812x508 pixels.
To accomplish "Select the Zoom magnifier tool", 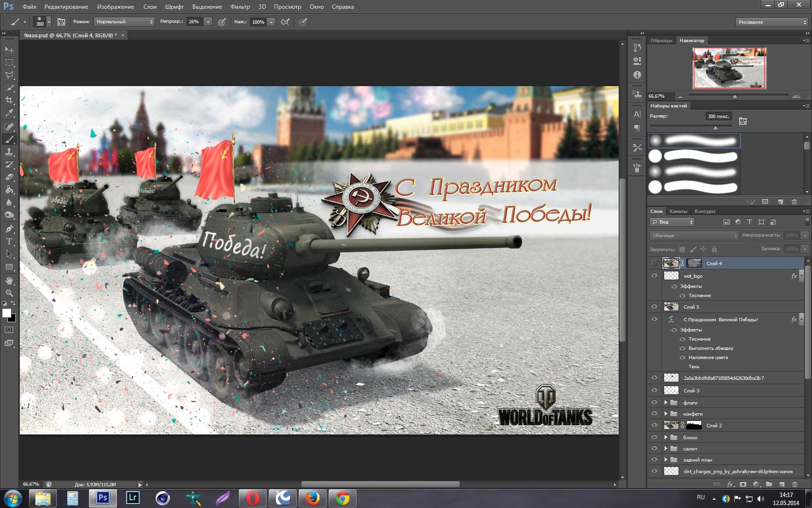I will 9,293.
